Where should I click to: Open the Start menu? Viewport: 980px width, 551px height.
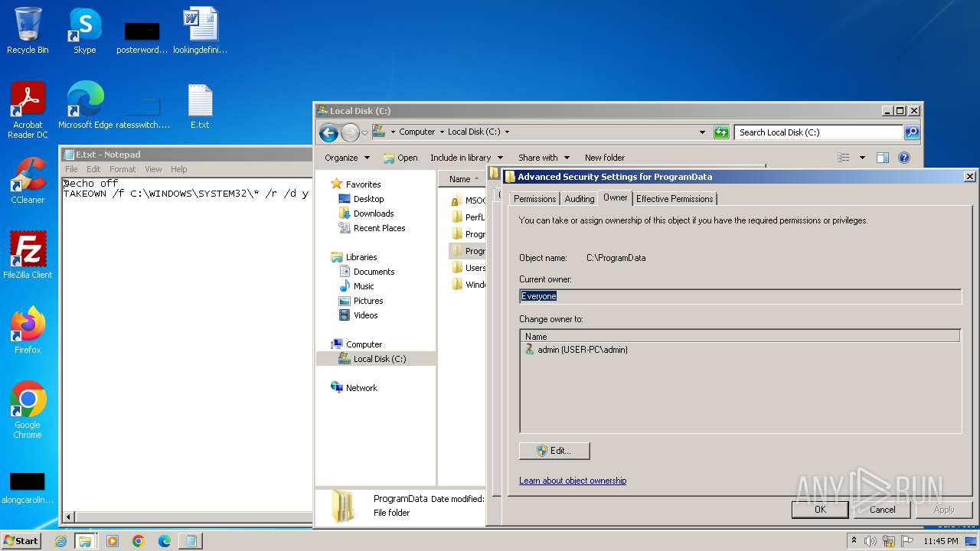21,541
